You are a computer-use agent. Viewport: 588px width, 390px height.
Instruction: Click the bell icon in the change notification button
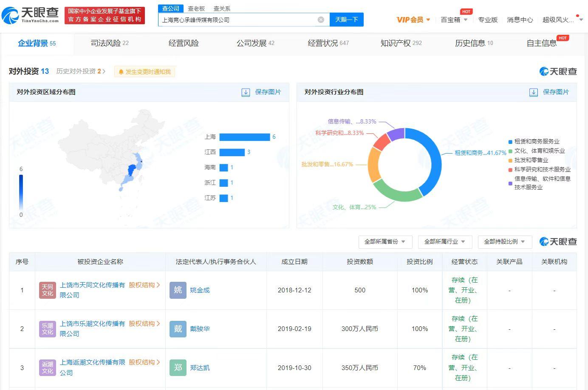tap(121, 72)
